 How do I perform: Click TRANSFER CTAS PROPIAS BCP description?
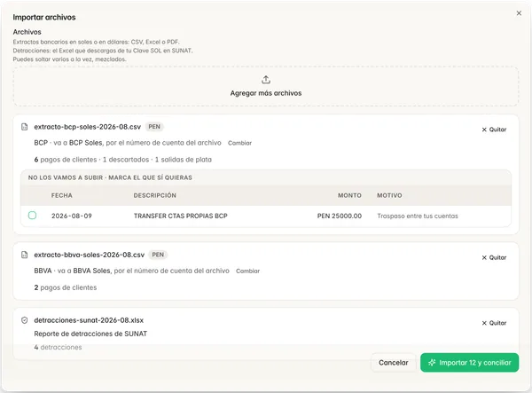[181, 216]
